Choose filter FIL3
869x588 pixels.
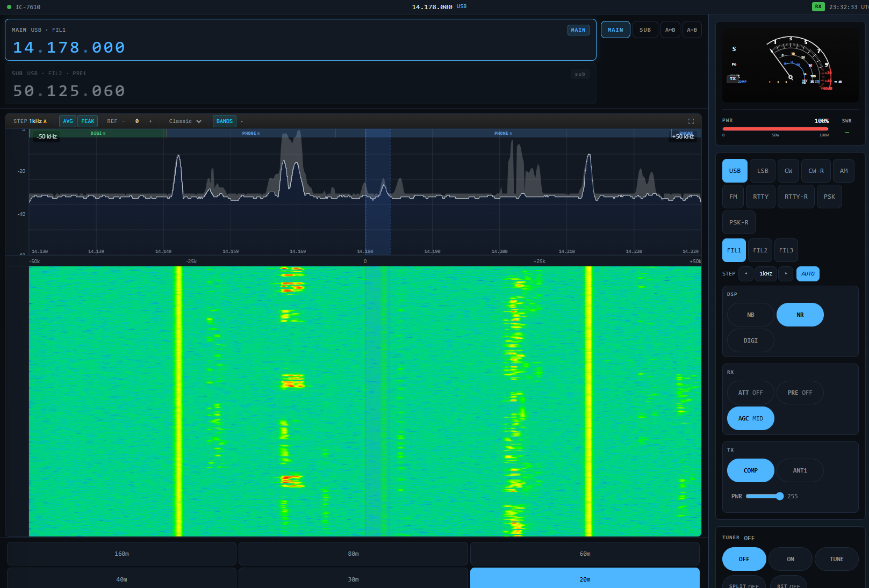786,250
